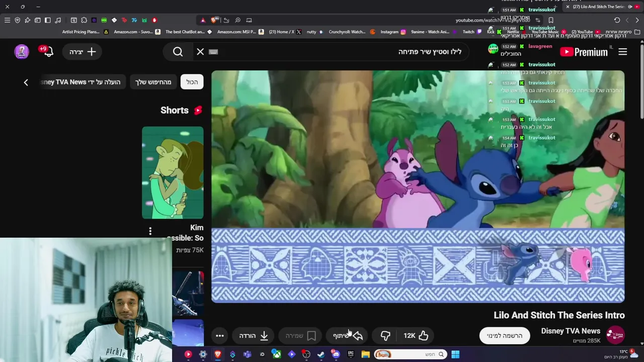Subscribe with הרשמה למינוי button
The height and width of the screenshot is (362, 644).
pyautogui.click(x=505, y=335)
